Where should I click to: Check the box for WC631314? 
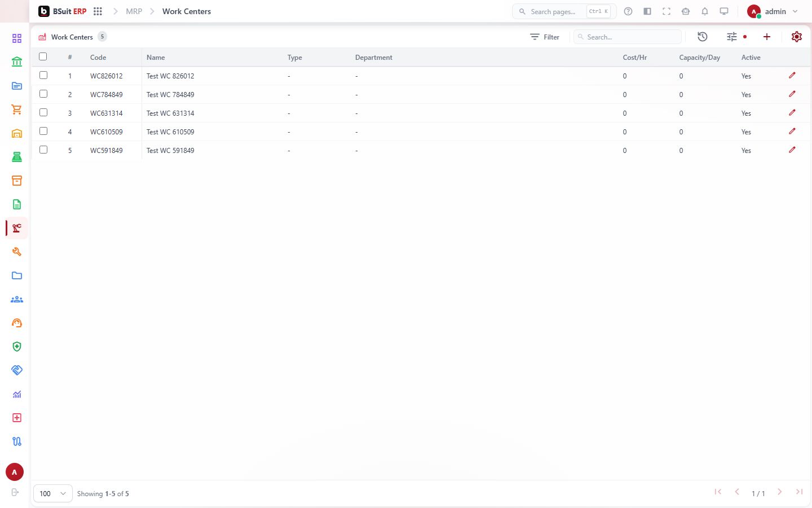(x=43, y=112)
